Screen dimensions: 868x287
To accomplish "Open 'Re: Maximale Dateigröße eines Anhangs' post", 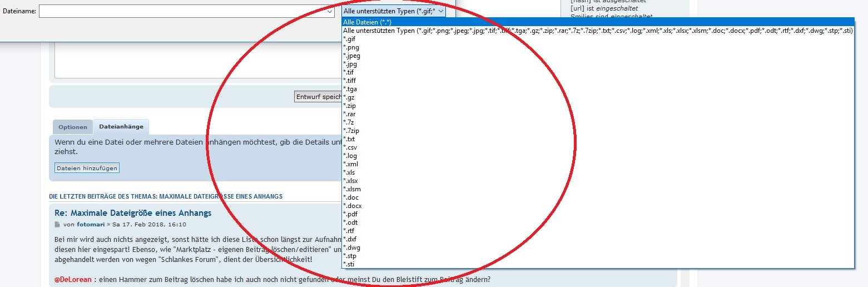I will click(x=132, y=213).
